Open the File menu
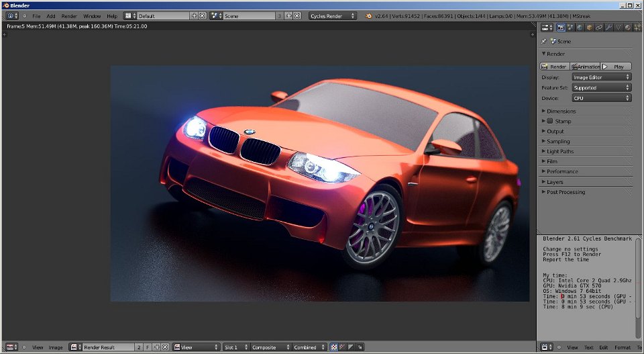This screenshot has height=354, width=644. (x=36, y=16)
